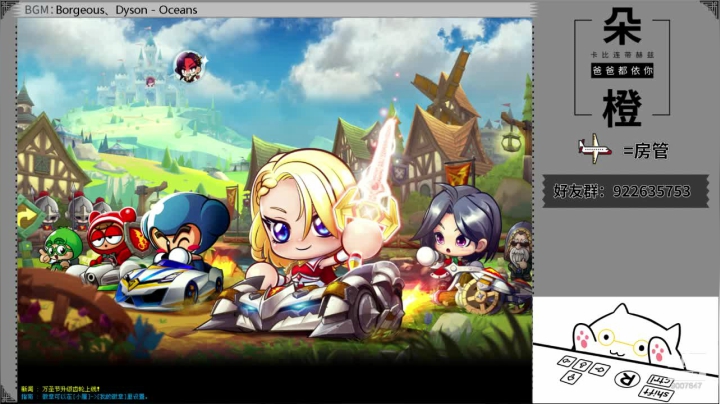This screenshot has width=720, height=404.
Task: Click the red-hooded sleepy-eyed character
Action: point(109,236)
